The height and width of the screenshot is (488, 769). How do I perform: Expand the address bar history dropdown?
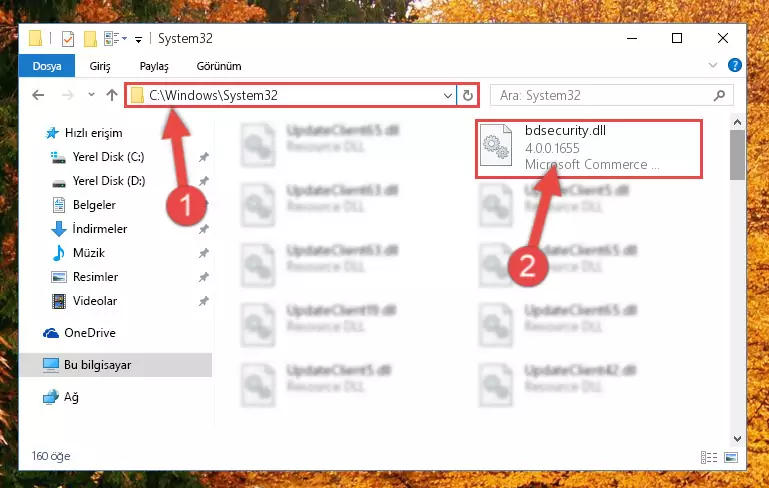pyautogui.click(x=447, y=95)
